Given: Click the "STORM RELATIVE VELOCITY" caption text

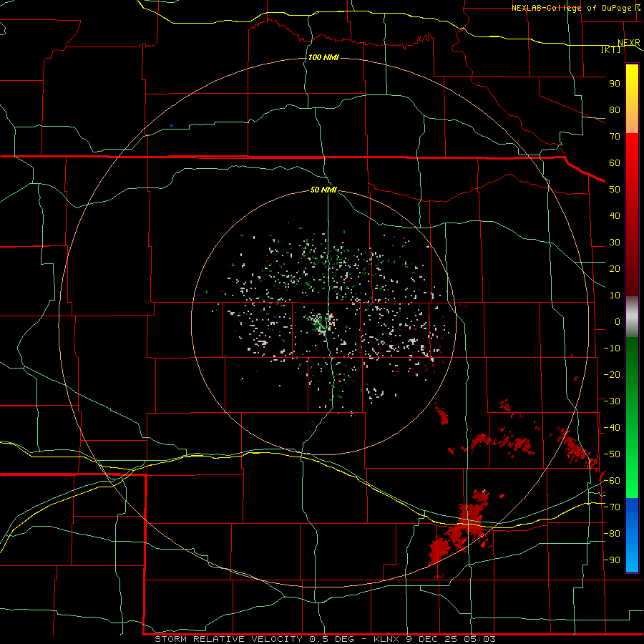Looking at the screenshot, I should [229, 639].
